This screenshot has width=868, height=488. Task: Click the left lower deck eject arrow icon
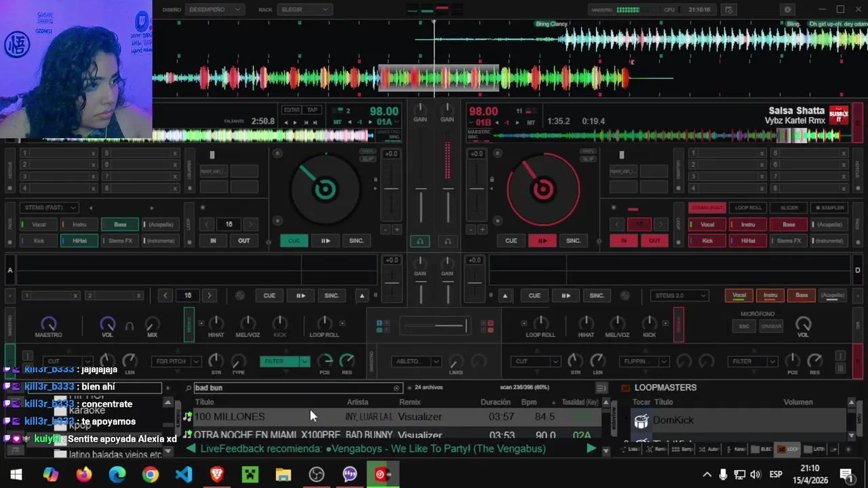coord(361,296)
